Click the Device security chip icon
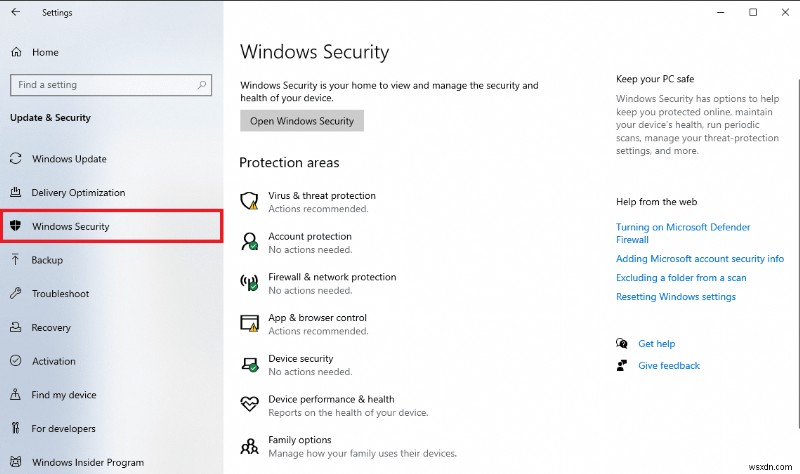Image resolution: width=800 pixels, height=474 pixels. click(x=250, y=364)
